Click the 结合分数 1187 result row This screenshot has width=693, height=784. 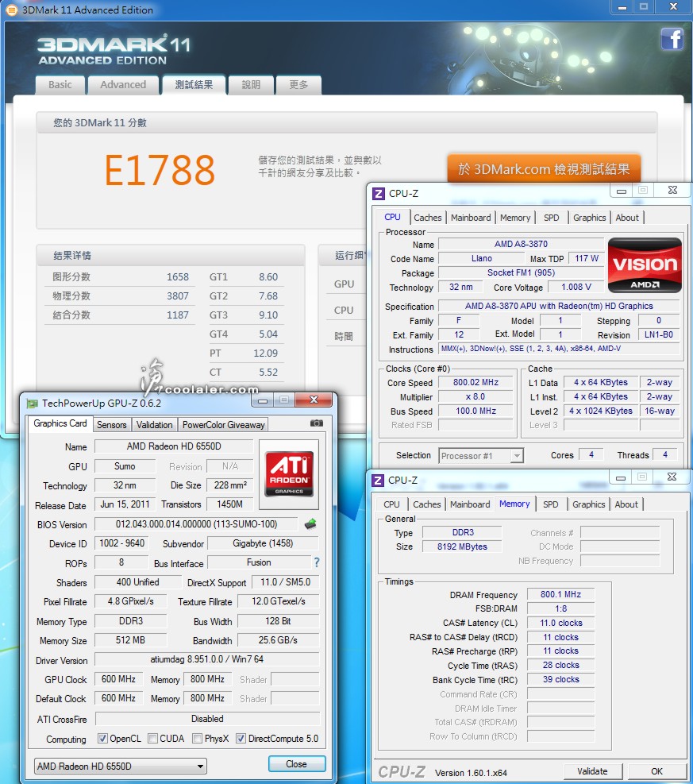(x=120, y=315)
